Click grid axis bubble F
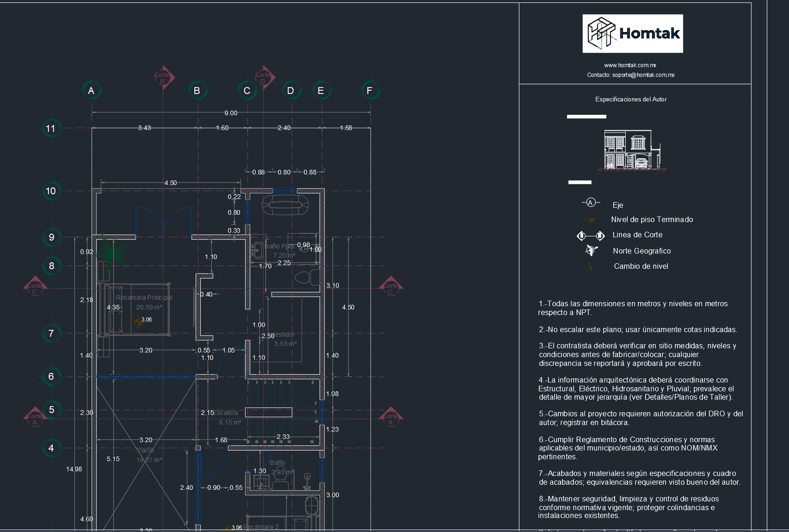This screenshot has height=532, width=789. [x=369, y=90]
